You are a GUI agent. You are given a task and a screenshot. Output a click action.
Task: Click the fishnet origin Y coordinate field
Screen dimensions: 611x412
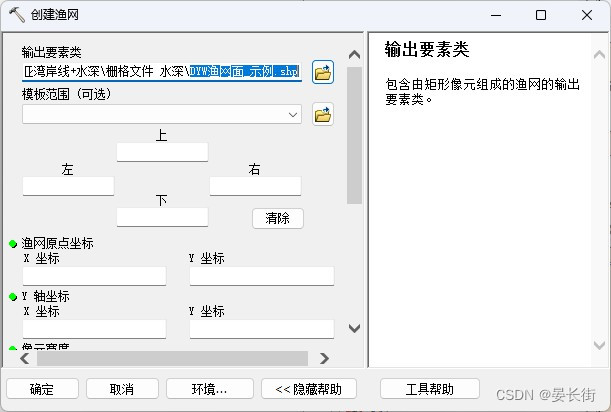262,276
